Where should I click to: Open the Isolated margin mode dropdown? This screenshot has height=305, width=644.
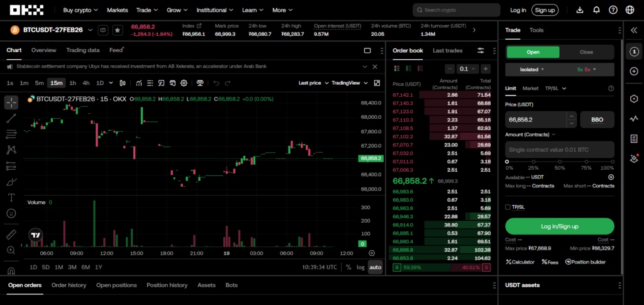tap(532, 69)
